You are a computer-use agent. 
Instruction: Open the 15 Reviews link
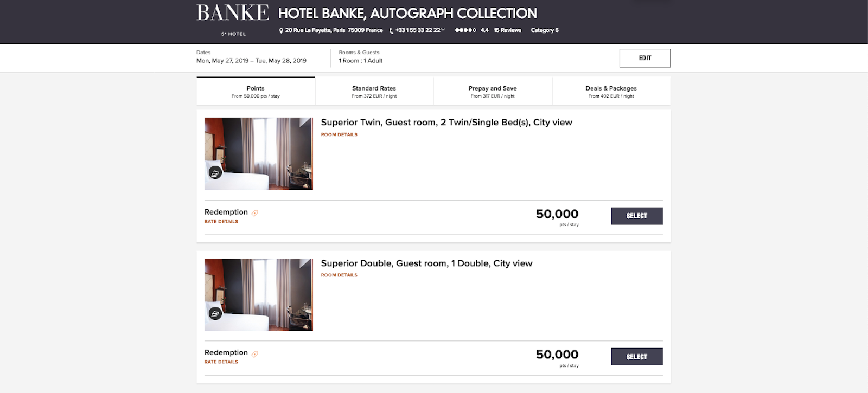[507, 30]
